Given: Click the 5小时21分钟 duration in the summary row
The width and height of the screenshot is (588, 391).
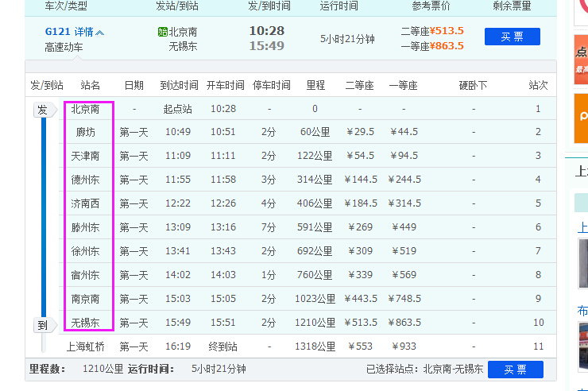Looking at the screenshot, I should point(347,39).
